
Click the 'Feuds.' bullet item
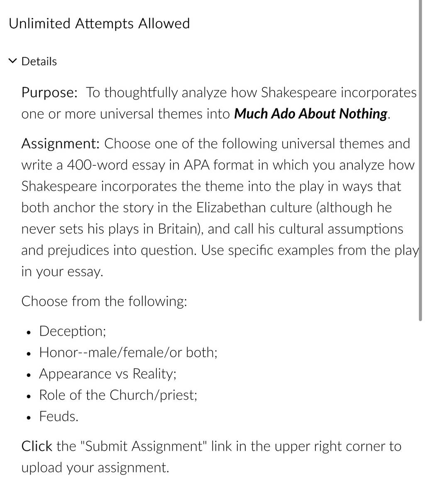pyautogui.click(x=59, y=416)
